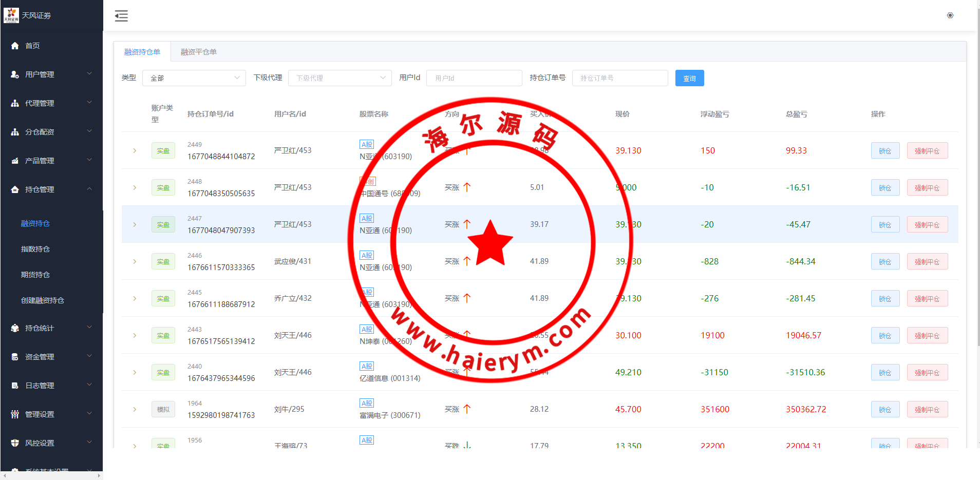
Task: Select 创建融资持仓 submenu item
Action: (x=43, y=300)
